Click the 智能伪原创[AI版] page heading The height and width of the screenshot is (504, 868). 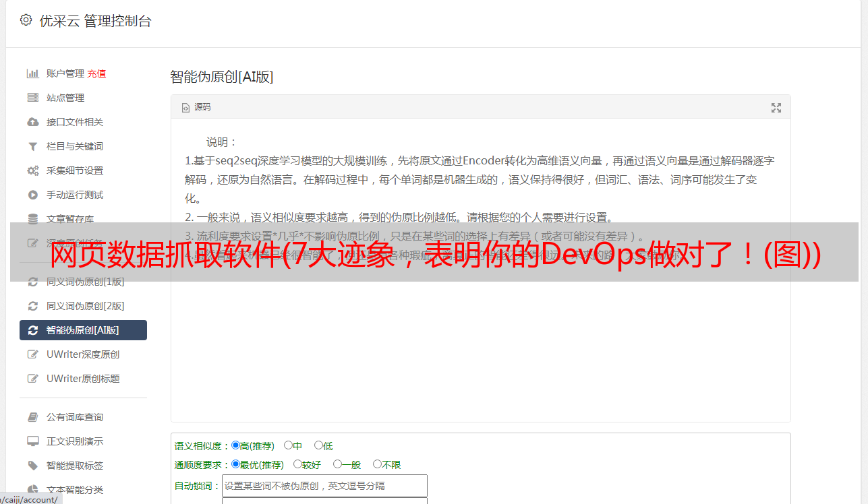221,77
